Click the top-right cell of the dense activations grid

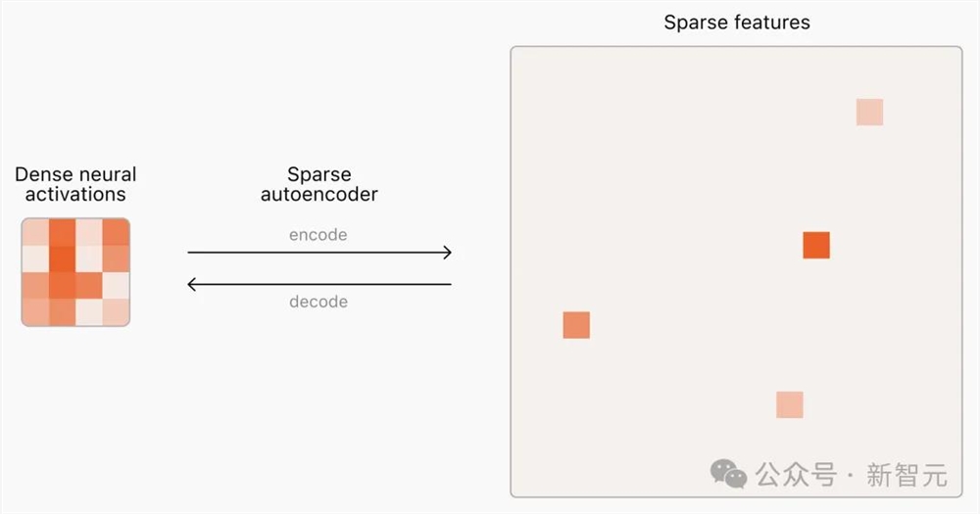pyautogui.click(x=116, y=232)
